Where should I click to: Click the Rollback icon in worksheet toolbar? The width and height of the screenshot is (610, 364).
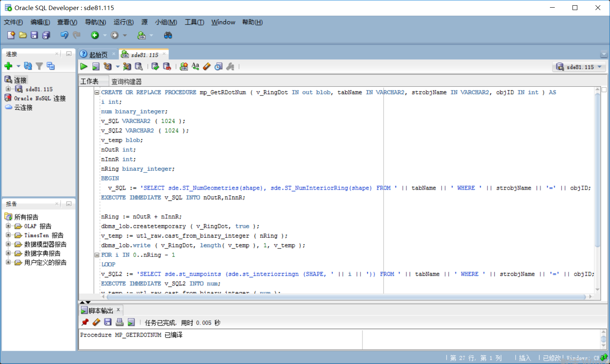point(167,66)
